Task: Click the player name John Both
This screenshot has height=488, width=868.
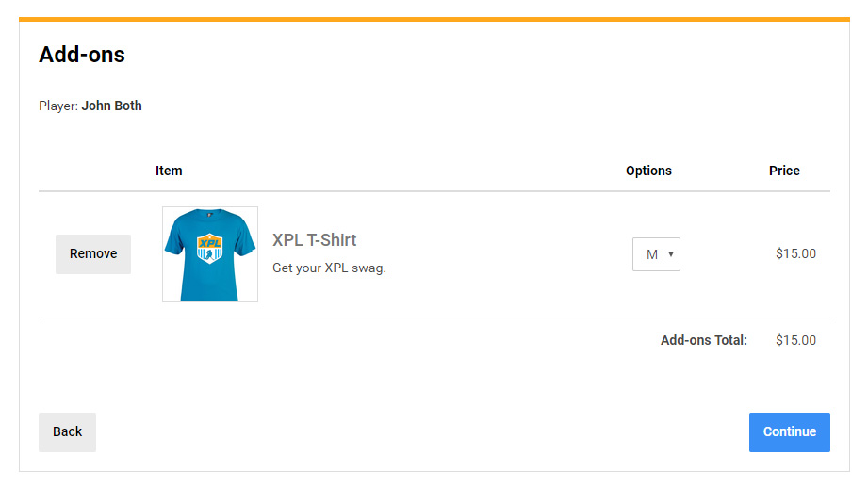Action: [111, 106]
